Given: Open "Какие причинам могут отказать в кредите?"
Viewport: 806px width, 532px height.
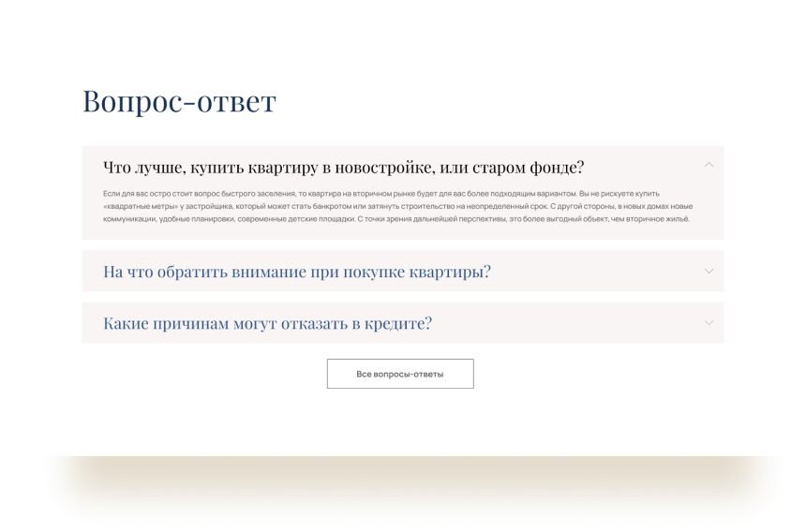Looking at the screenshot, I should click(x=267, y=323).
